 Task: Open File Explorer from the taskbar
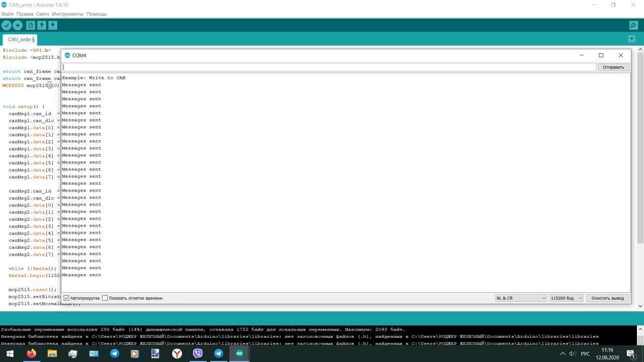click(x=52, y=353)
